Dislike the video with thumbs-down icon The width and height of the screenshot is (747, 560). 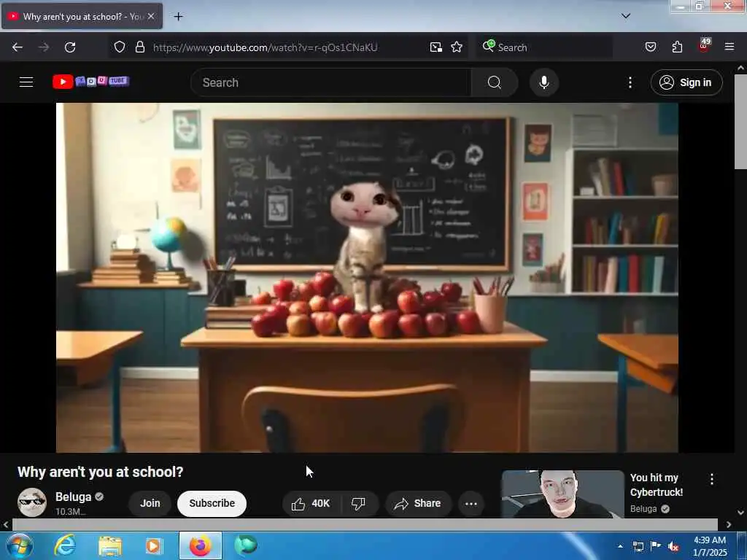(358, 503)
